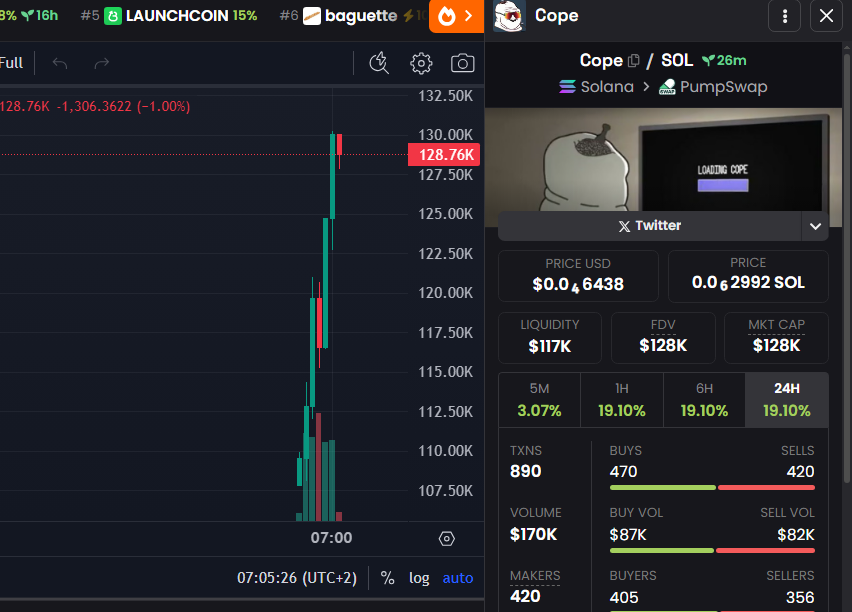This screenshot has width=852, height=612.
Task: Click the 07:00 time axis label
Action: pos(331,538)
